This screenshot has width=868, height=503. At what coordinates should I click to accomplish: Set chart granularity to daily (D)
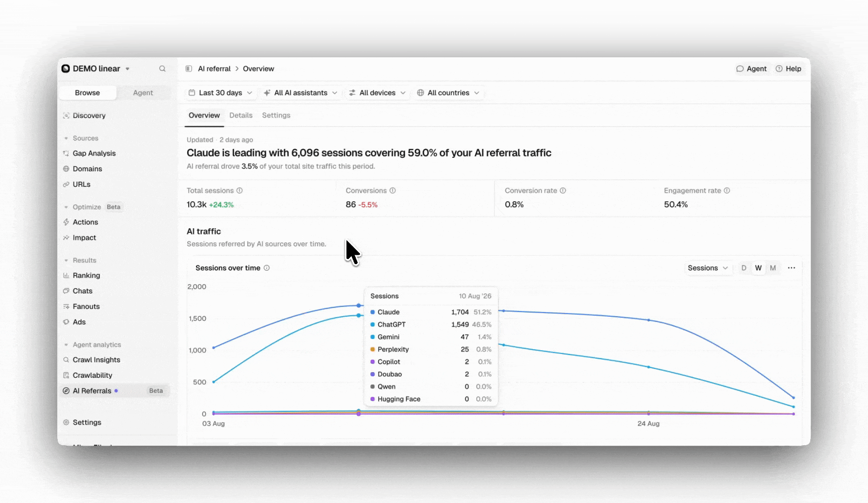click(x=744, y=268)
